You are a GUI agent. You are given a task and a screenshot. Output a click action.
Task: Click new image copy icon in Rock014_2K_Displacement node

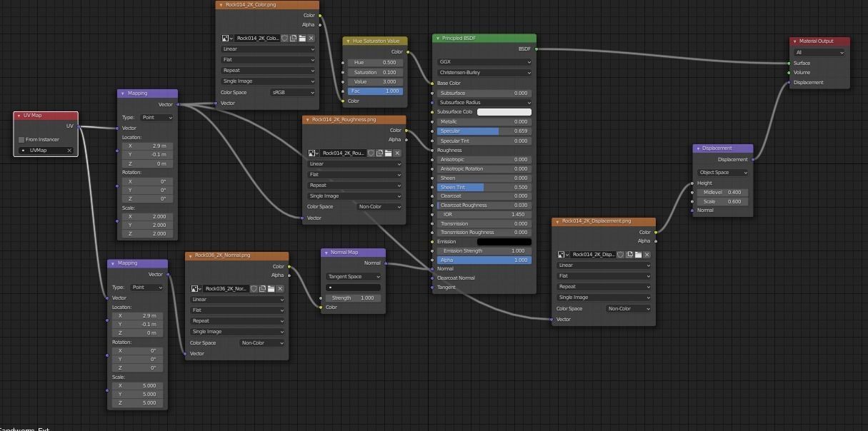(x=629, y=254)
